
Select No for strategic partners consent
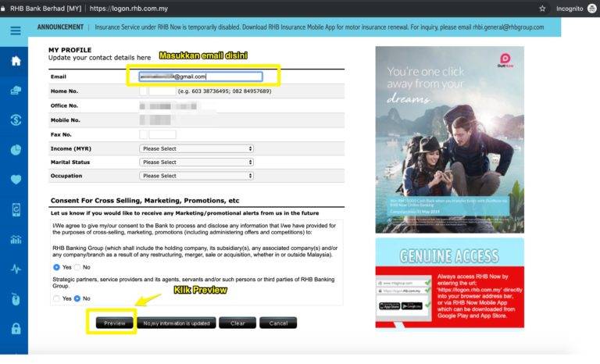[x=77, y=298]
